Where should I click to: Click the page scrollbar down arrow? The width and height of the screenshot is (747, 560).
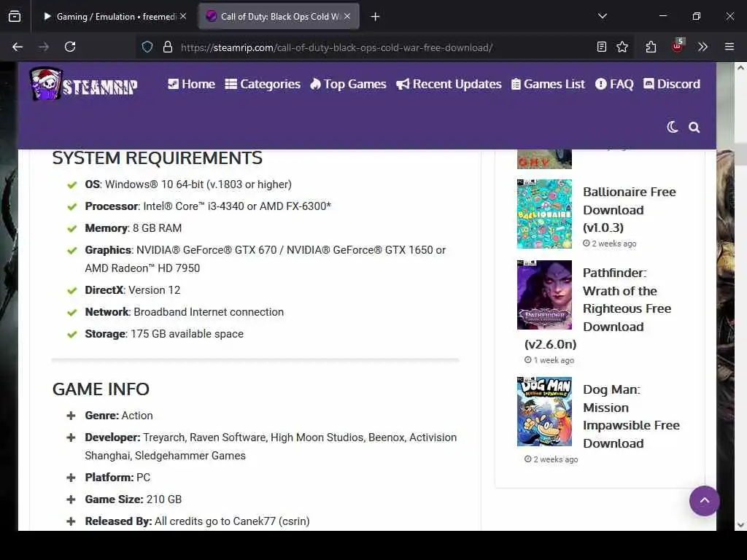[x=740, y=525]
